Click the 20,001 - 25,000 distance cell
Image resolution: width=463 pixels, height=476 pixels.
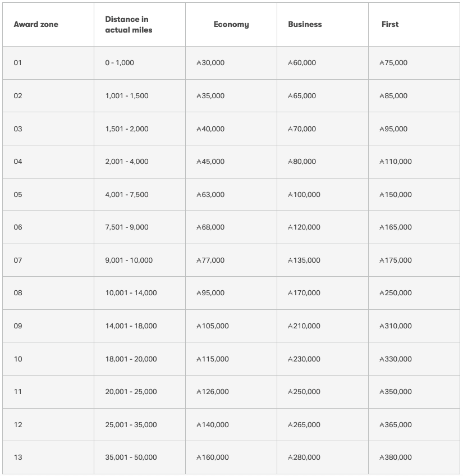tap(131, 392)
